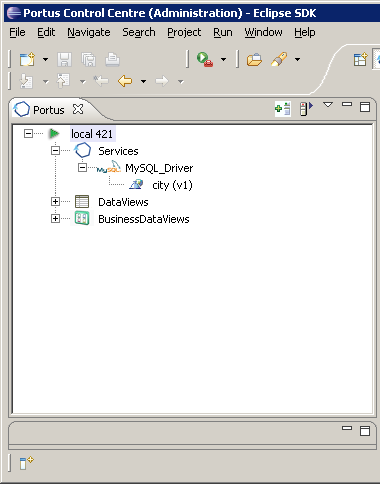Click the Add server icon in Portus view
The width and height of the screenshot is (380, 484).
(x=283, y=109)
